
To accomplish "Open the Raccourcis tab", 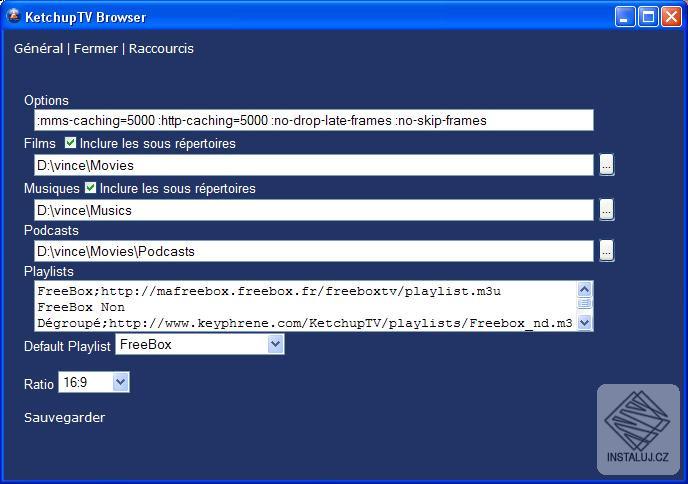I will [161, 48].
